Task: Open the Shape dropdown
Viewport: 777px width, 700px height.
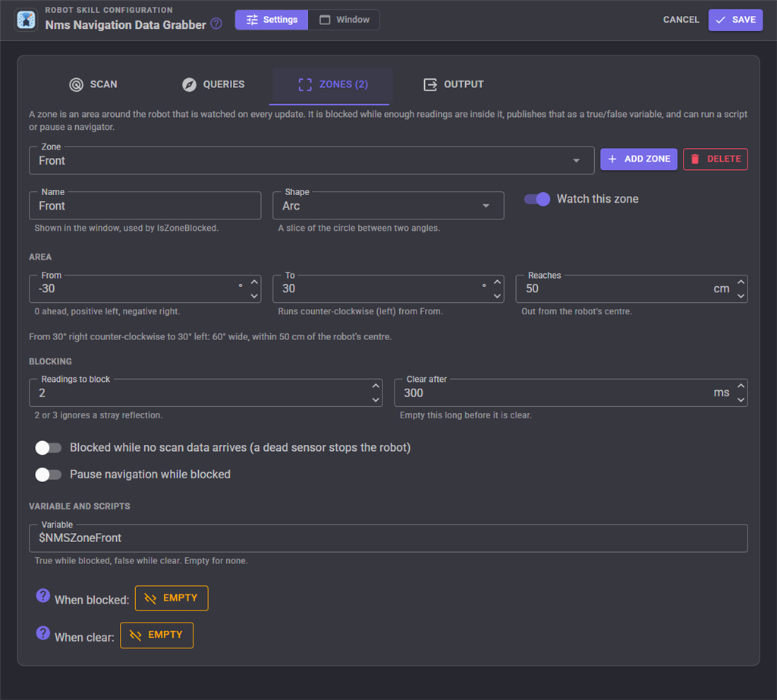Action: coord(388,206)
